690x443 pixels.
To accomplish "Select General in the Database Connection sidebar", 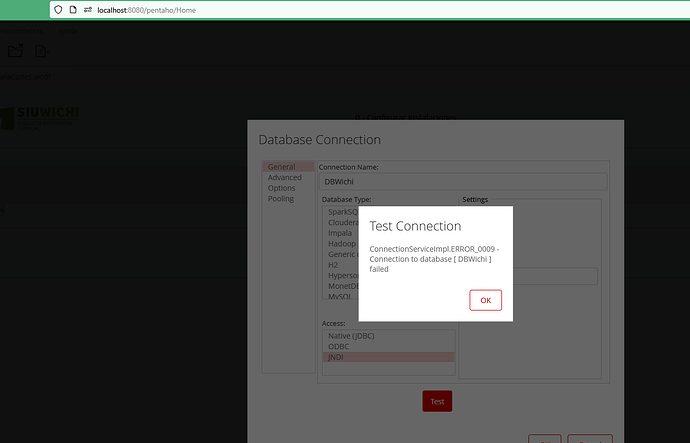I will (288, 167).
